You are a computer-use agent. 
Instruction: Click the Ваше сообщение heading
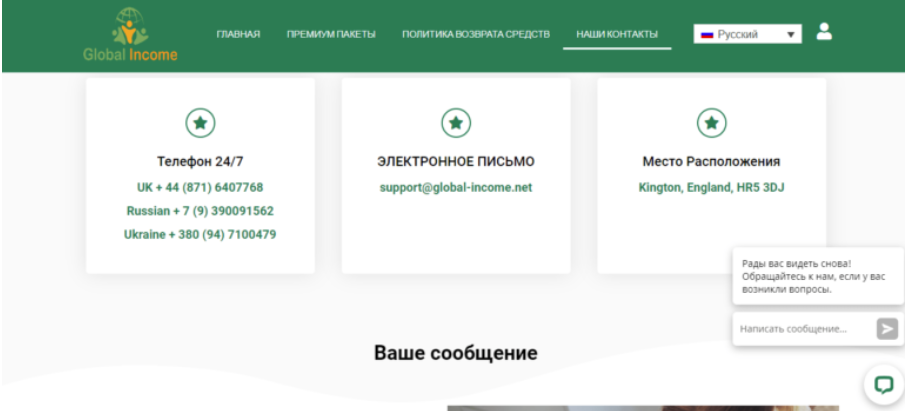[456, 353]
